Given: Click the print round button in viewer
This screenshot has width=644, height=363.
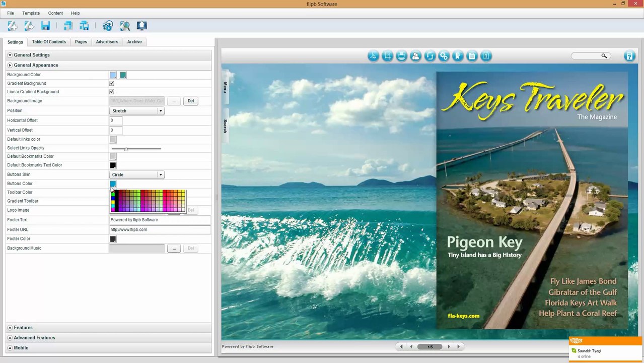Looking at the screenshot, I should [401, 56].
